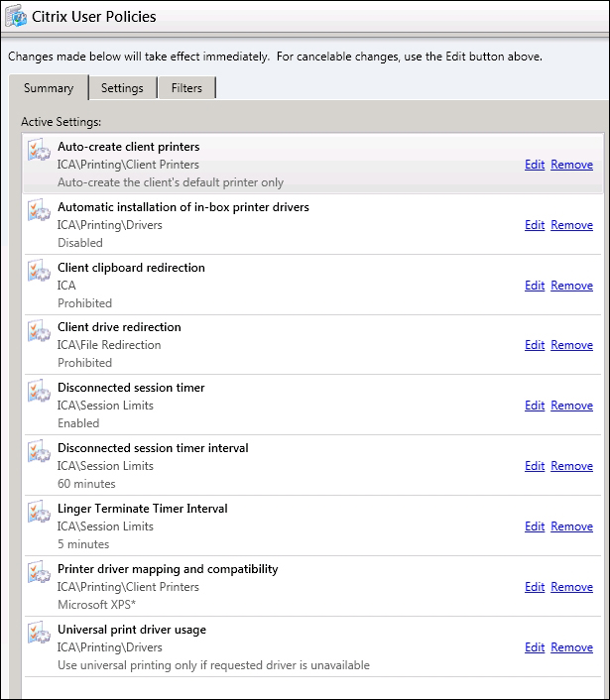Remove Printer driver mapping and compatibility

click(571, 587)
